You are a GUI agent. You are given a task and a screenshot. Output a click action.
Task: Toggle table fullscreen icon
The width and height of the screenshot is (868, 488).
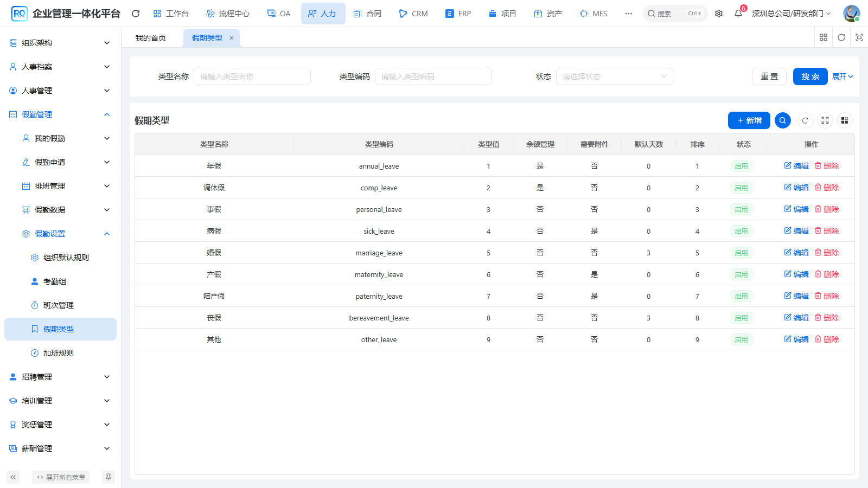tap(825, 120)
